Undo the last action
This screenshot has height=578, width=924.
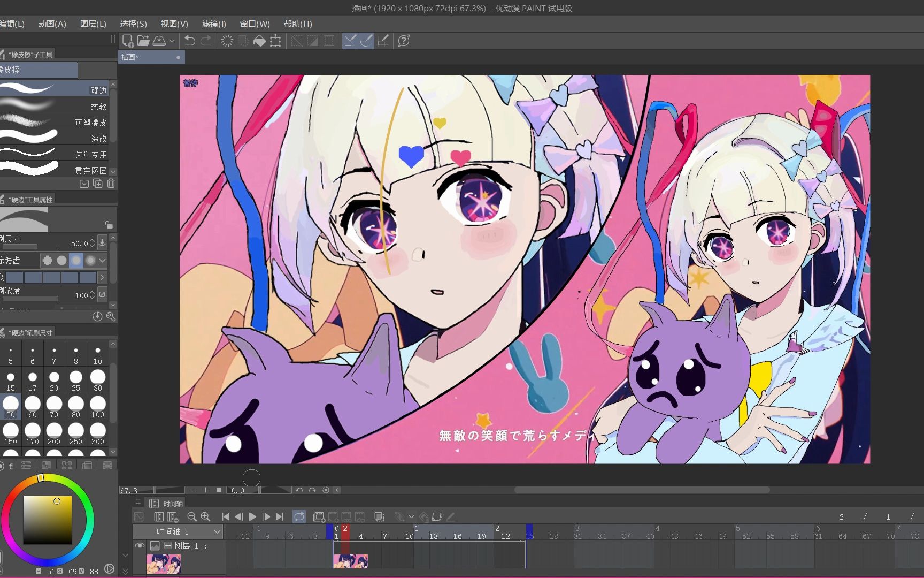tap(189, 41)
